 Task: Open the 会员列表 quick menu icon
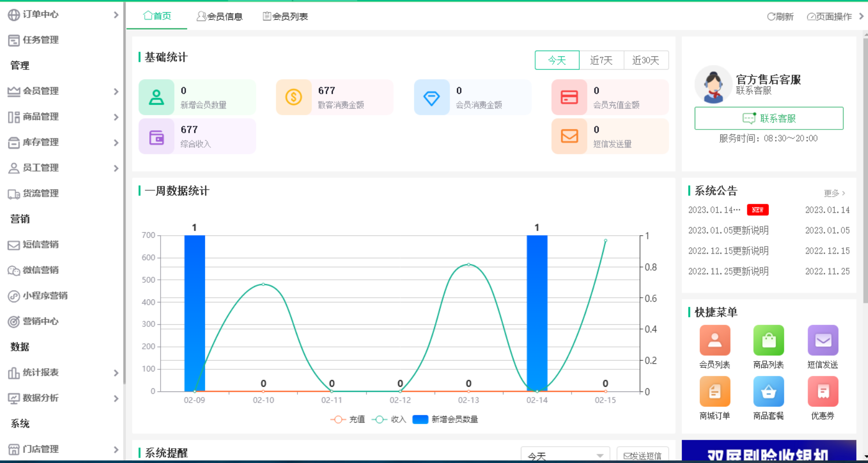715,340
